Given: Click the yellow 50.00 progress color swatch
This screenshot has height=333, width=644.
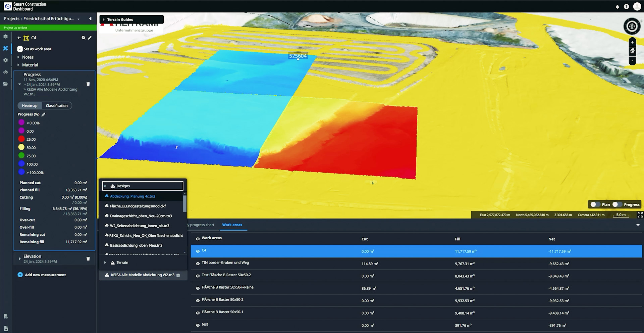Looking at the screenshot, I should [21, 147].
